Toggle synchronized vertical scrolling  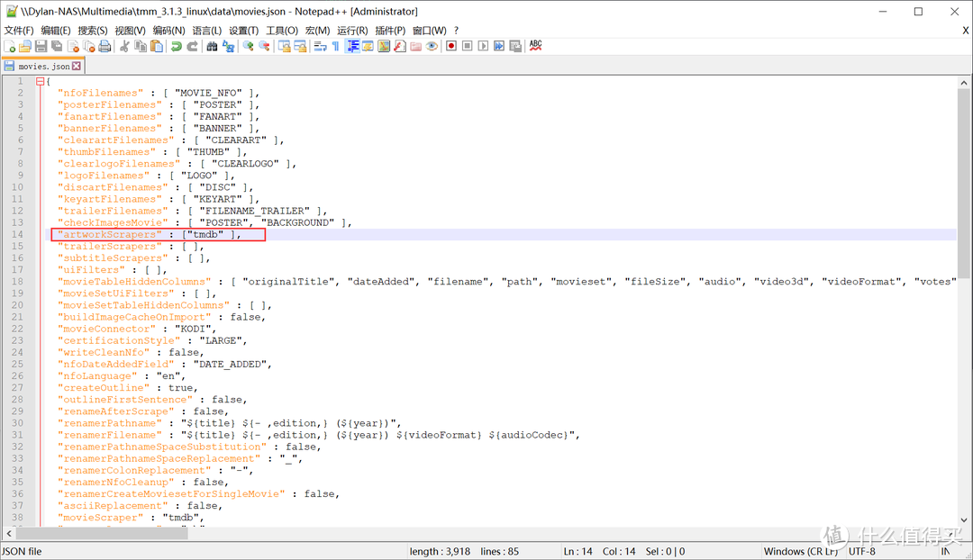tap(284, 46)
